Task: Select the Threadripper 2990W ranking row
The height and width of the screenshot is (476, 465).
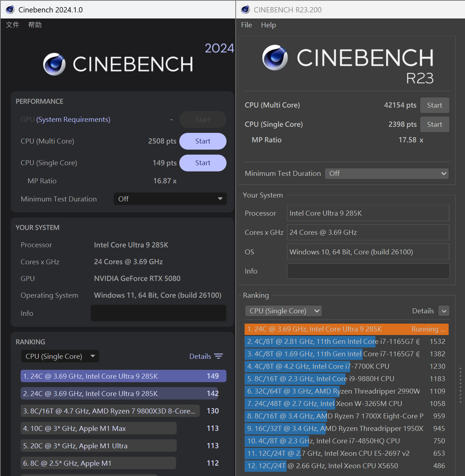Action: [x=347, y=391]
